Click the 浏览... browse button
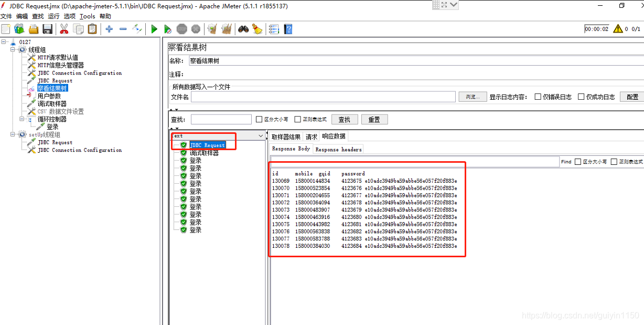Screen dimensions: 644x325 (x=473, y=97)
